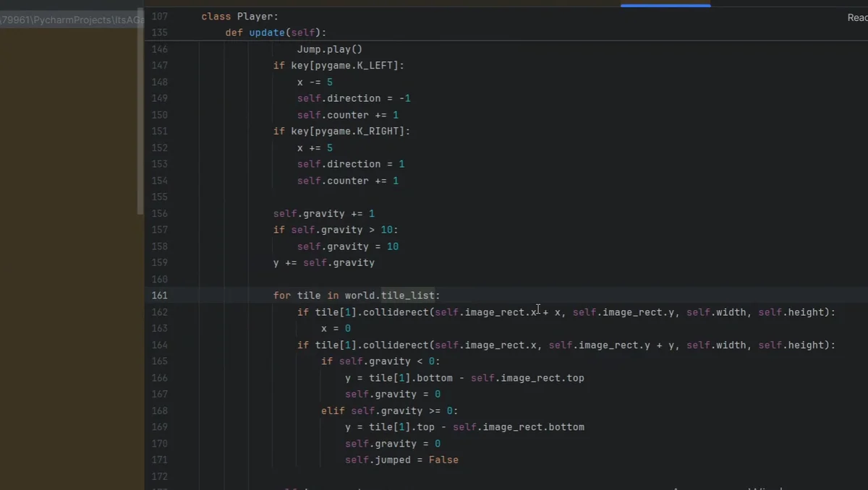This screenshot has height=490, width=868.
Task: Open the PycharmProjects path in project panel
Action: click(x=72, y=20)
